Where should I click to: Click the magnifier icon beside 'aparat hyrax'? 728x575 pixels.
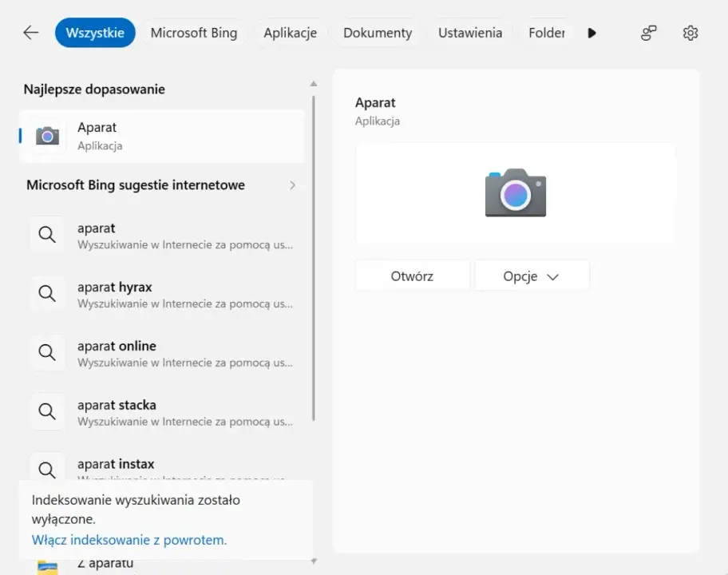pos(47,294)
